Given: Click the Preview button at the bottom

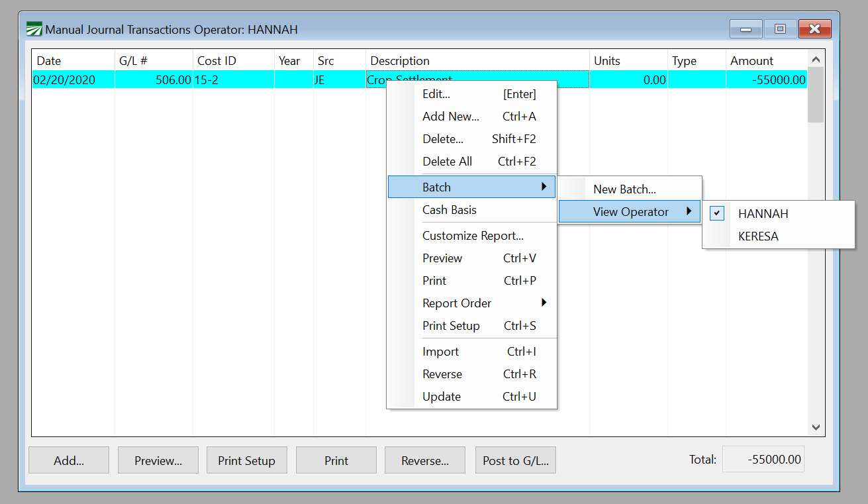Looking at the screenshot, I should [158, 460].
